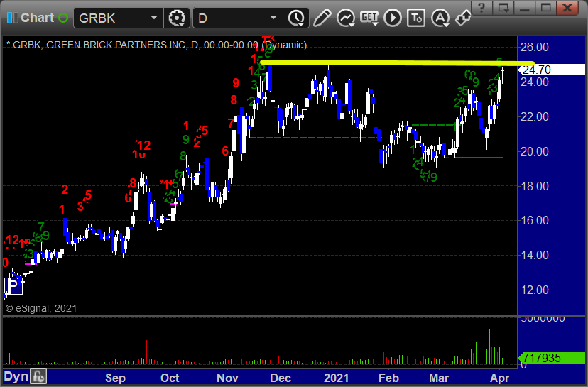Open the time template clock icon

pos(296,18)
